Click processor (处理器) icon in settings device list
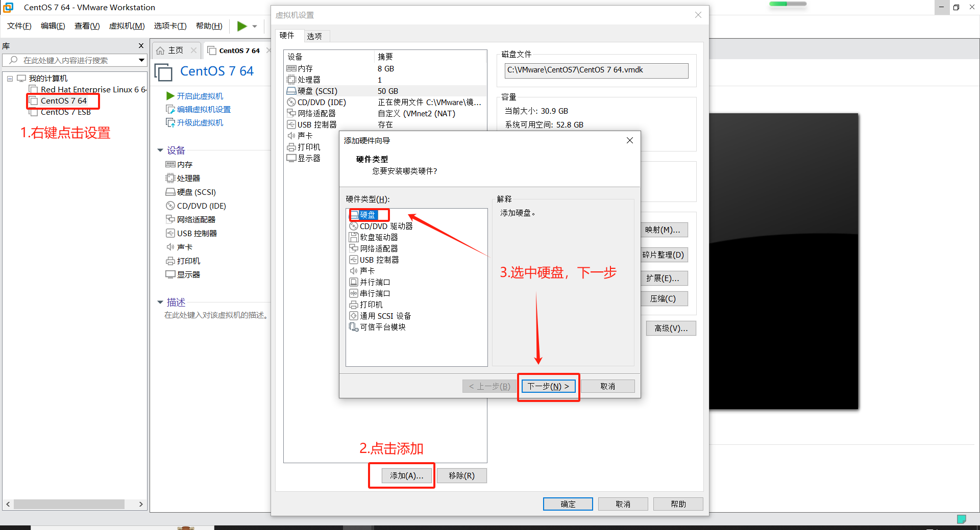980x530 pixels. coord(291,80)
